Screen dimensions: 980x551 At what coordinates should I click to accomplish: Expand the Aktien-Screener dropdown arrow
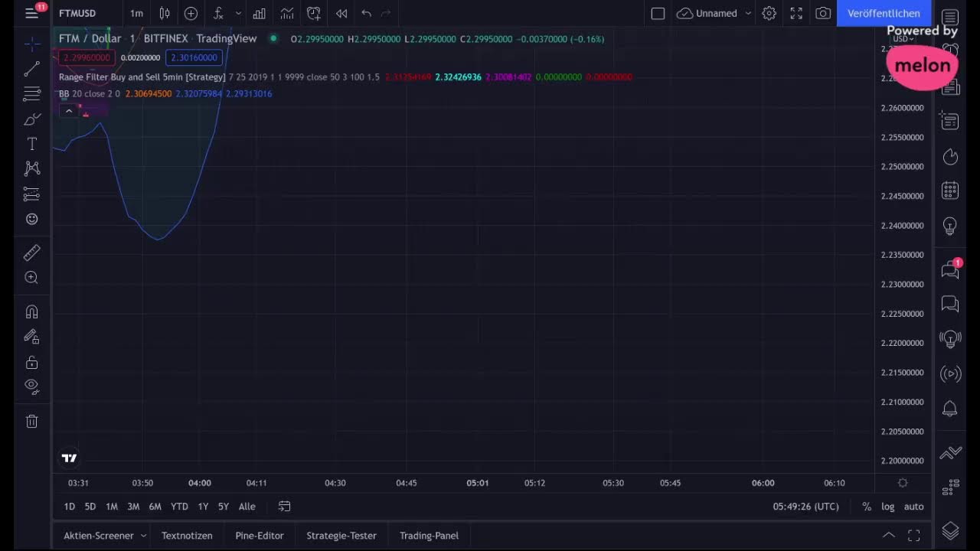(144, 536)
